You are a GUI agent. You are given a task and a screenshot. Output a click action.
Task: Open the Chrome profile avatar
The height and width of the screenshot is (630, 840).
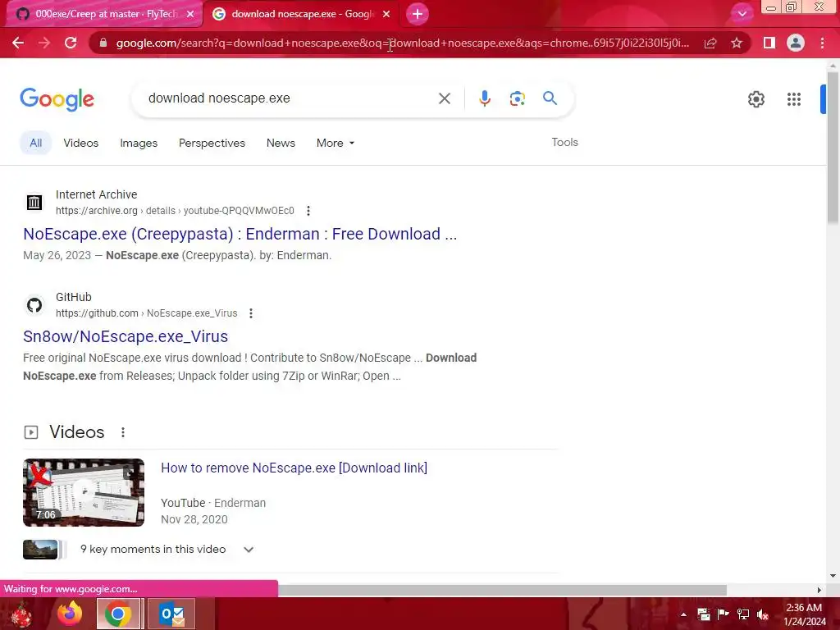click(x=796, y=43)
